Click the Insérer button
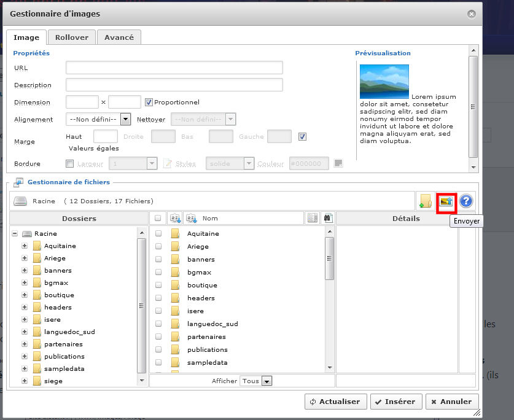Screen dimensions: 514x420 [x=396, y=402]
